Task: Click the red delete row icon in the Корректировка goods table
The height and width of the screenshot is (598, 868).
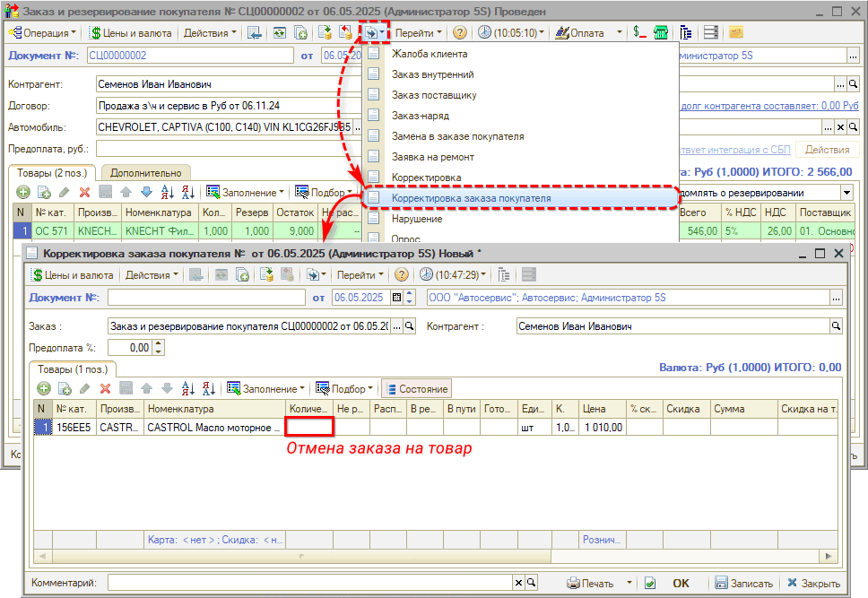Action: click(x=105, y=389)
